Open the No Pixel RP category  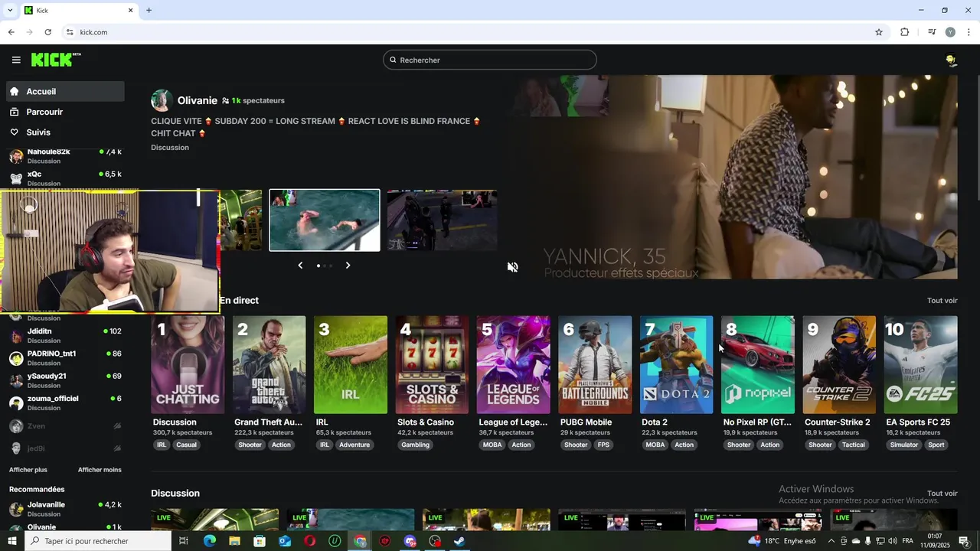pyautogui.click(x=758, y=365)
